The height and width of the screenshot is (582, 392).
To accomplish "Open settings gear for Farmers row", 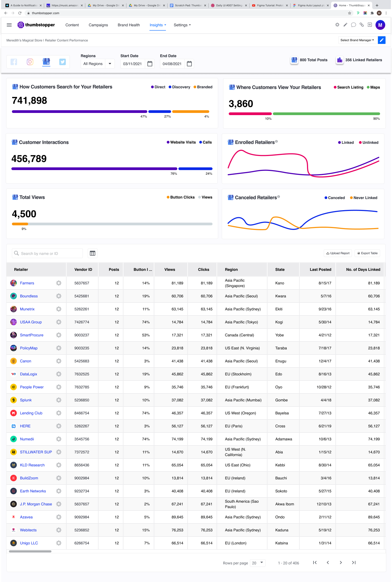I will pos(59,283).
